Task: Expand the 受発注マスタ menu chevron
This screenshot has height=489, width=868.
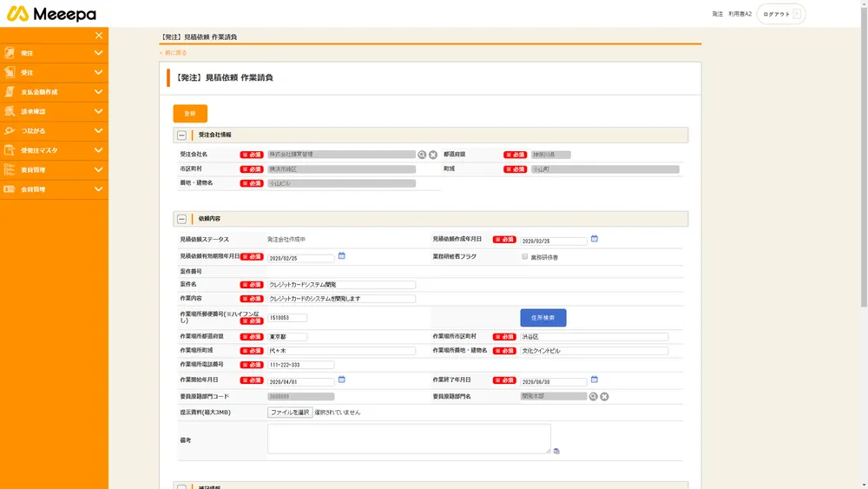Action: pyautogui.click(x=99, y=150)
